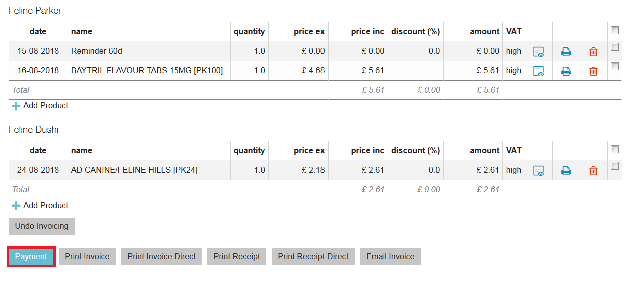Tick the select-all checkbox in Feline Parker header

[x=615, y=30]
